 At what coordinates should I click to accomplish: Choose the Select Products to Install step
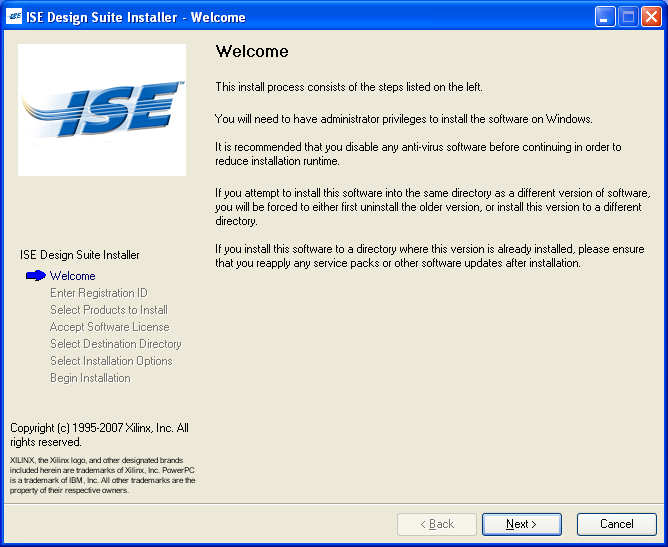pyautogui.click(x=108, y=310)
